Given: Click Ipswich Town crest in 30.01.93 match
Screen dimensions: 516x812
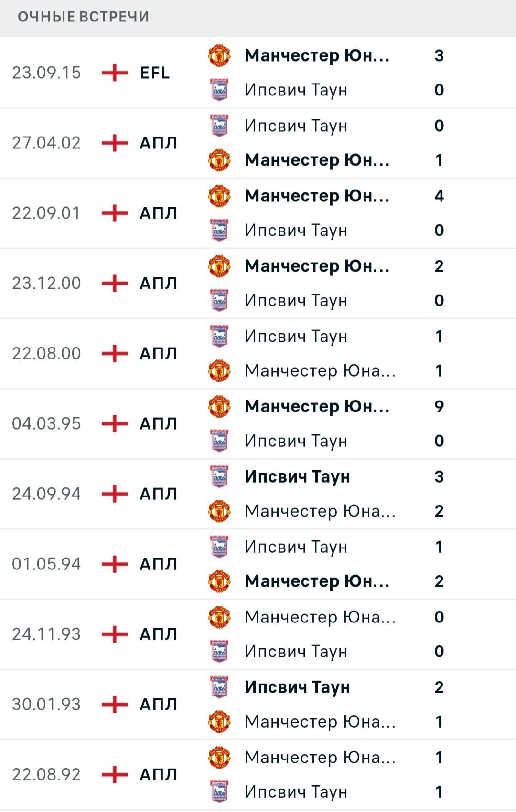Looking at the screenshot, I should [219, 687].
